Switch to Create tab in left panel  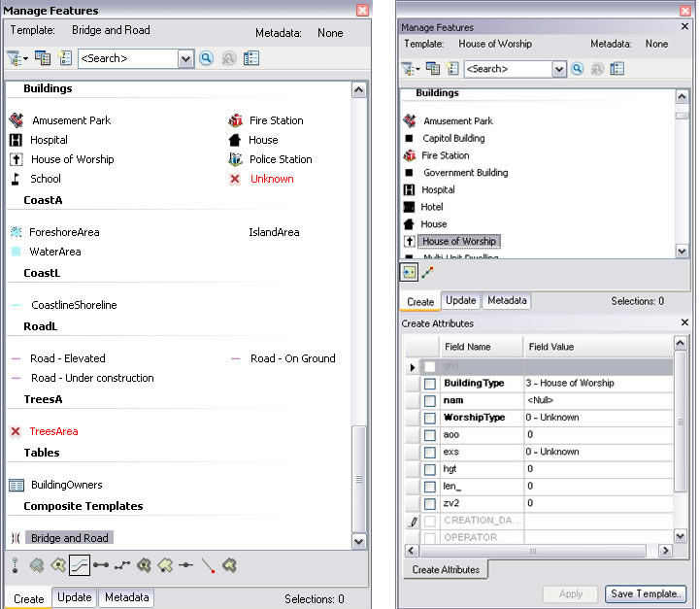(28, 598)
